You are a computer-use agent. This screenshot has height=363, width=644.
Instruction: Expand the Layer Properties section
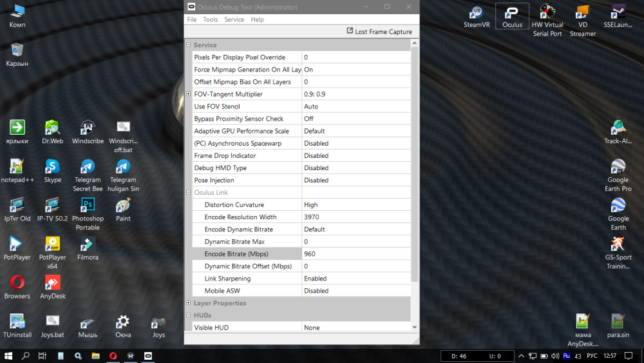point(189,303)
